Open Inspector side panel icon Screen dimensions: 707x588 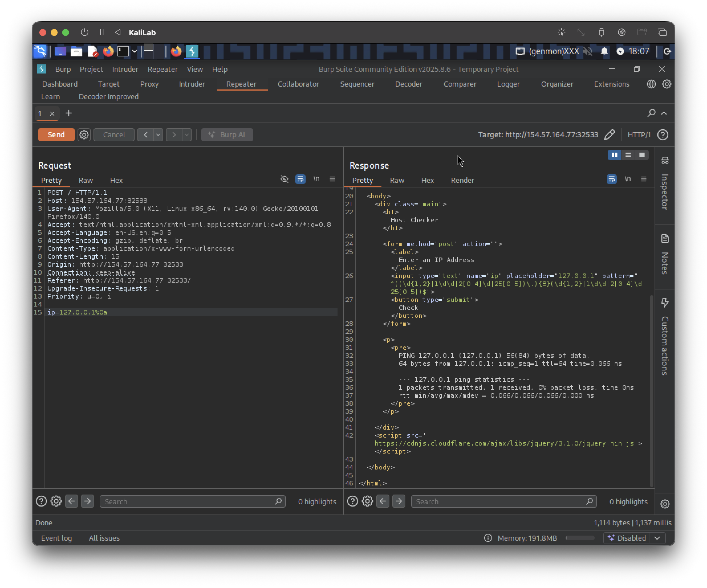click(x=665, y=160)
